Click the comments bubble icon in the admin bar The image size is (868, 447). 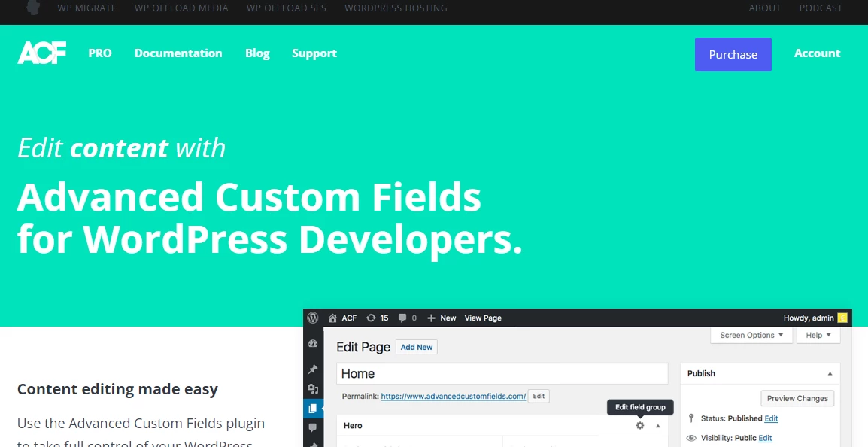click(x=403, y=318)
